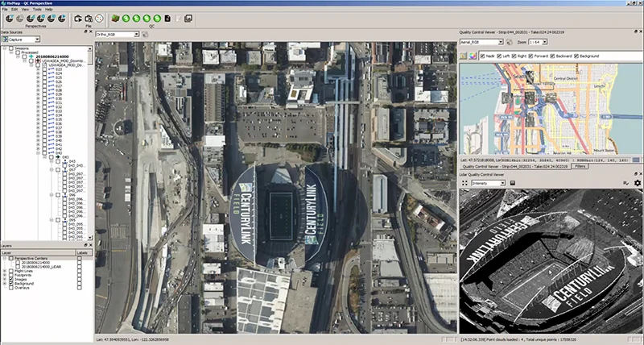Image resolution: width=644 pixels, height=345 pixels.
Task: Toggle the Right checkbox
Action: [514, 56]
